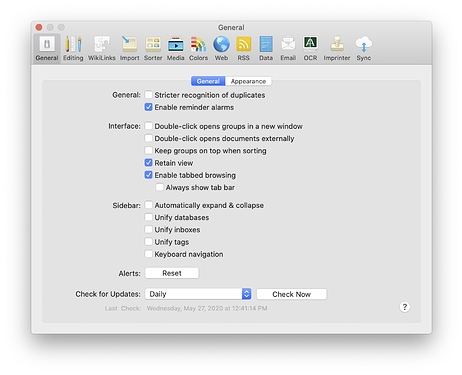Open the Media preferences pane
Image resolution: width=462 pixels, height=375 pixels.
tap(175, 49)
